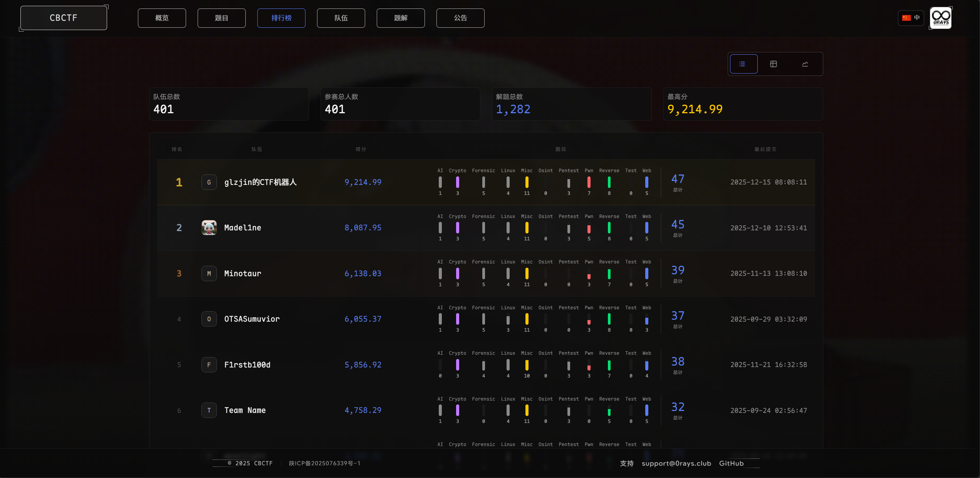Click score 5,856.92 for F1rstb100d
Image resolution: width=980 pixels, height=478 pixels.
tap(363, 365)
